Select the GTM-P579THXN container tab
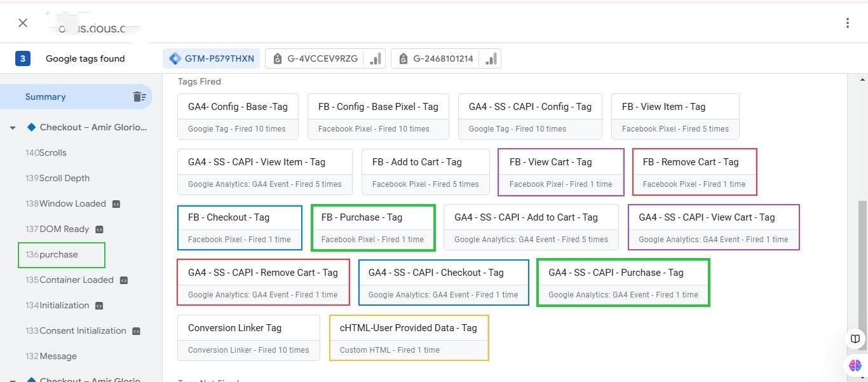The height and width of the screenshot is (382, 868). coord(212,58)
